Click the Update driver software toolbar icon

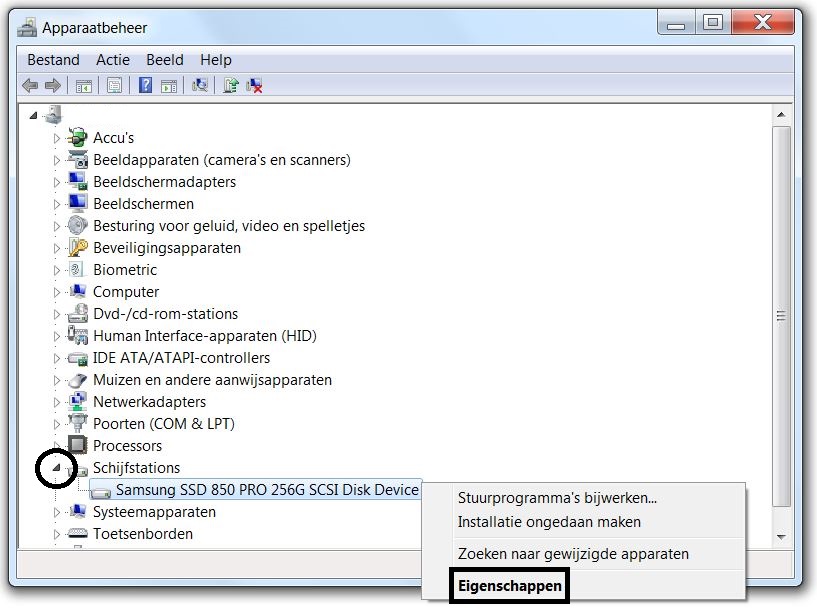228,85
